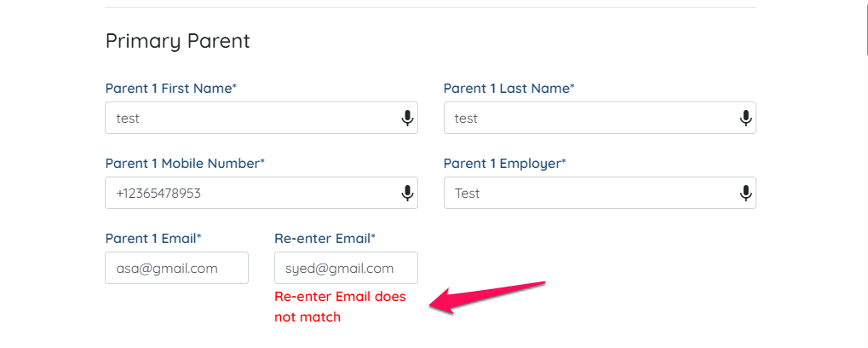Screen dimensions: 868x348
Task: Click the "Parent 1 Last Name*" label
Action: 509,88
